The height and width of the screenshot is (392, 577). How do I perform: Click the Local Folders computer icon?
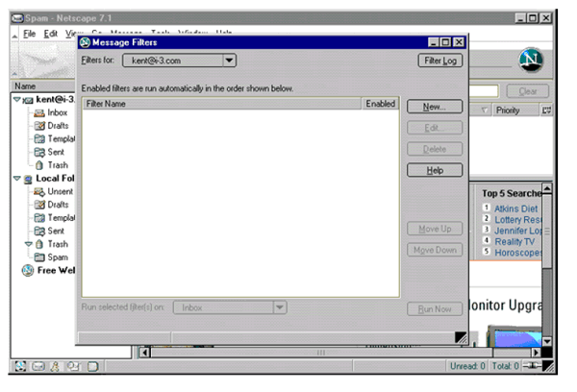[28, 179]
